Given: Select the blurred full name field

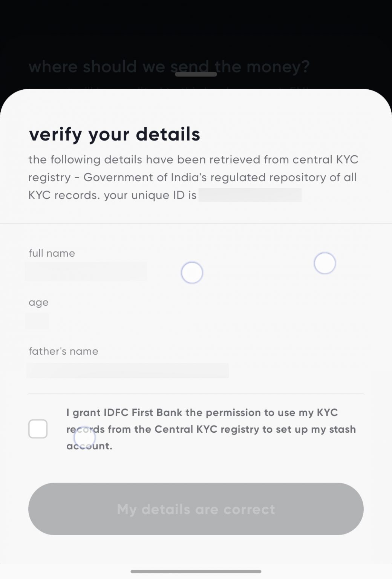Looking at the screenshot, I should click(x=86, y=271).
